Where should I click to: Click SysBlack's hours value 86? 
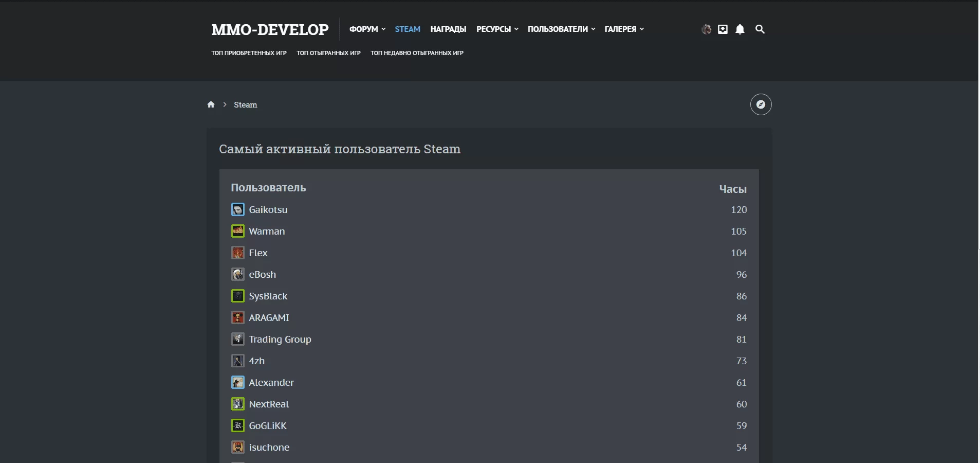pyautogui.click(x=742, y=296)
